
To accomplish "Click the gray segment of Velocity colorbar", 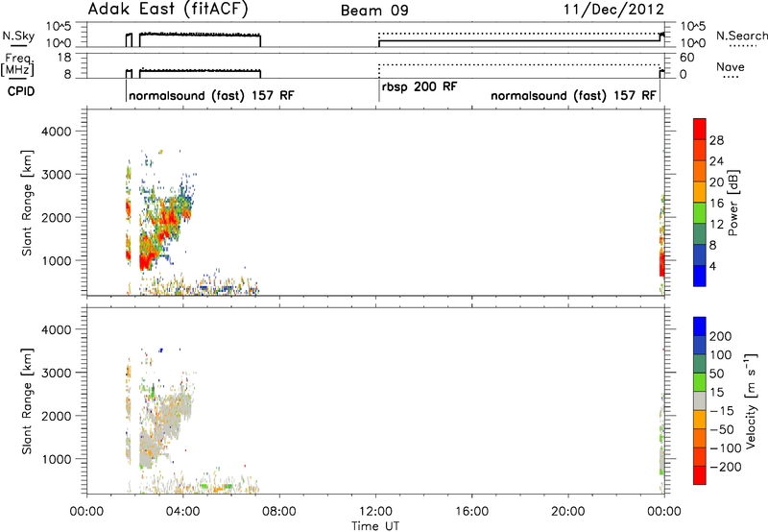I will click(700, 400).
